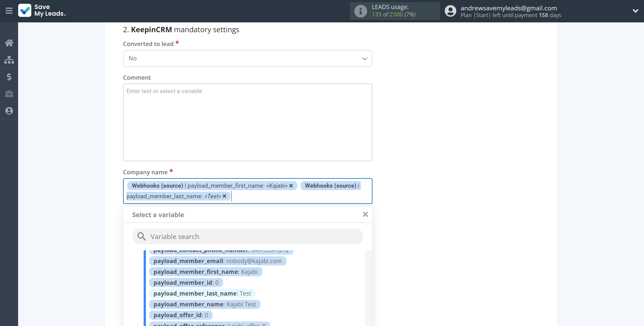The height and width of the screenshot is (326, 644).
Task: Select payload_member_last_name variable
Action: tap(202, 294)
